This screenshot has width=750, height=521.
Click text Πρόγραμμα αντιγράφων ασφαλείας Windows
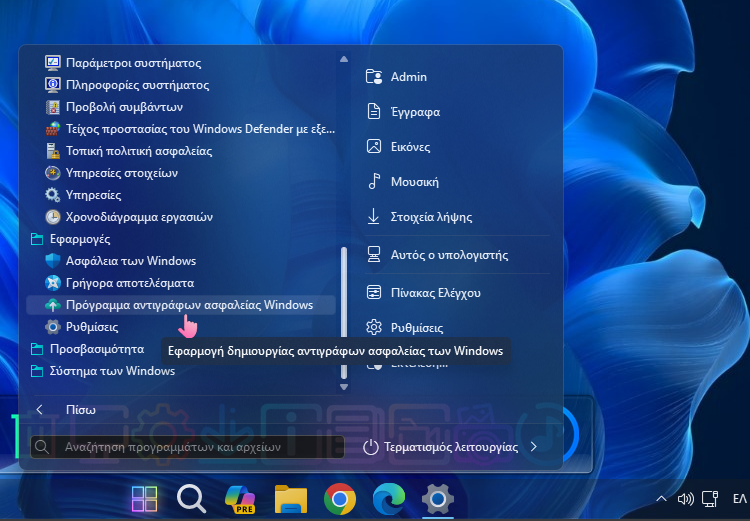(189, 305)
